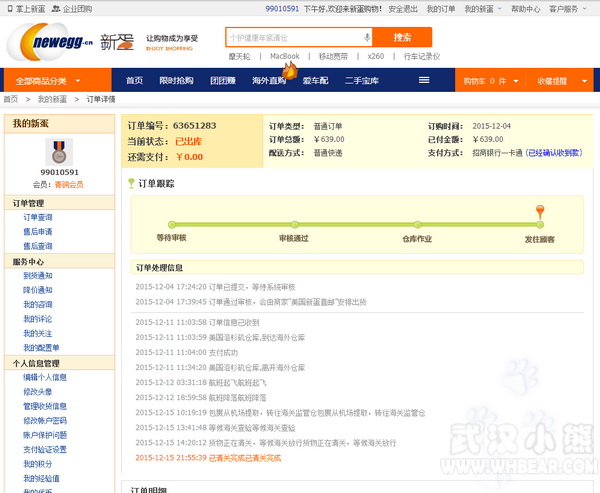The height and width of the screenshot is (493, 600).
Task: Open 编辑个人信息 in sidebar
Action: tap(45, 377)
